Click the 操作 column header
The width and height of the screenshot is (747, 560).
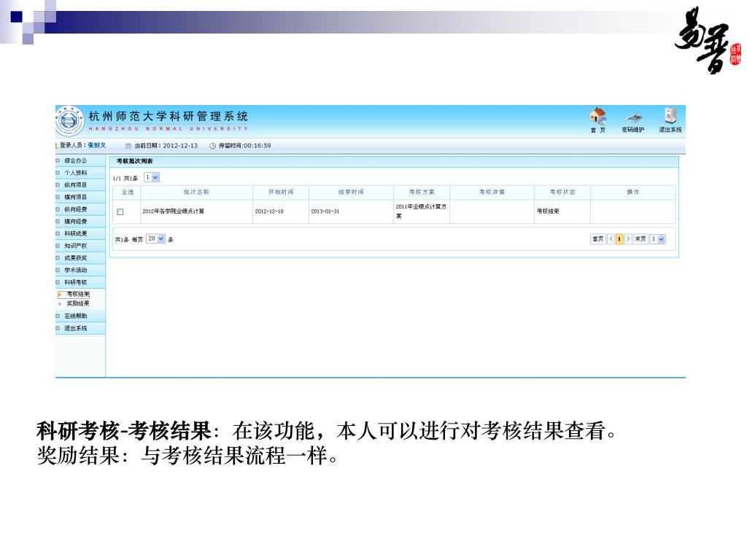[633, 192]
